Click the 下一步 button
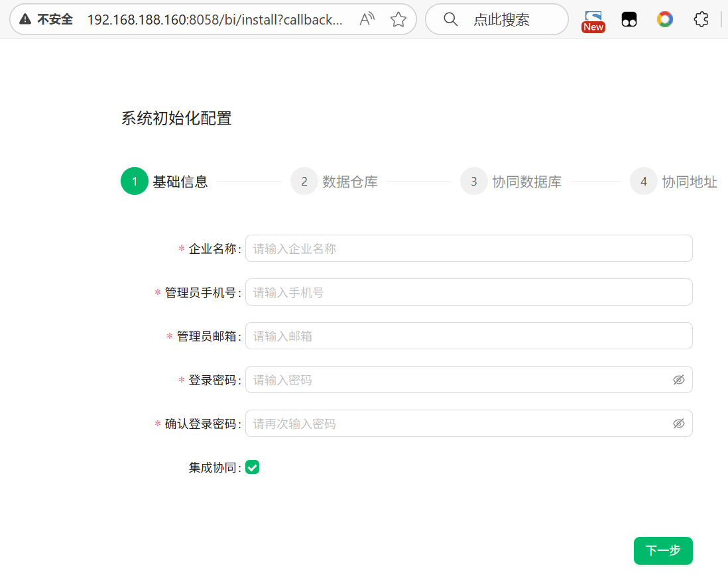 [x=663, y=551]
